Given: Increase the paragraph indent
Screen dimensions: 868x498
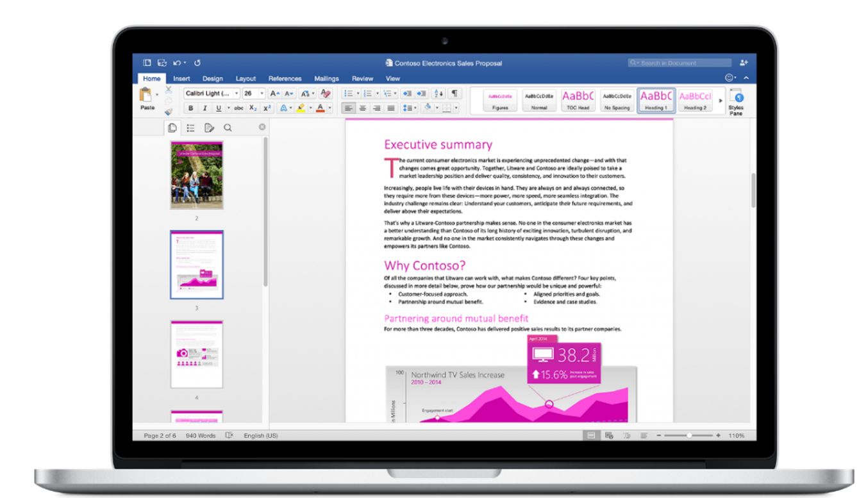Looking at the screenshot, I should click(422, 94).
